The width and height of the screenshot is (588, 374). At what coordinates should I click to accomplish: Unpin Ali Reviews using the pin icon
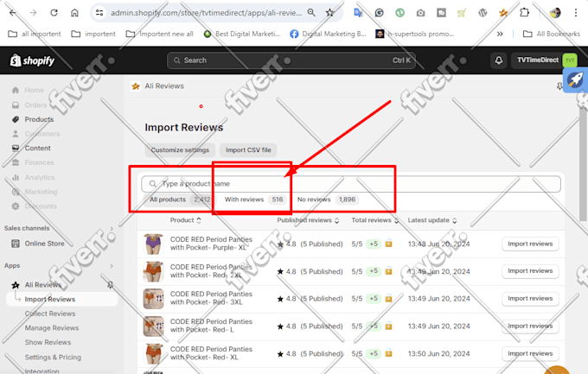pos(110,285)
